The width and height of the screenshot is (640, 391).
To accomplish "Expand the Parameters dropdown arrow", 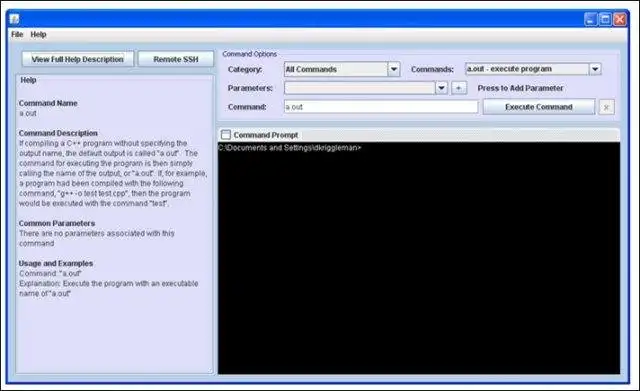I will tap(441, 88).
